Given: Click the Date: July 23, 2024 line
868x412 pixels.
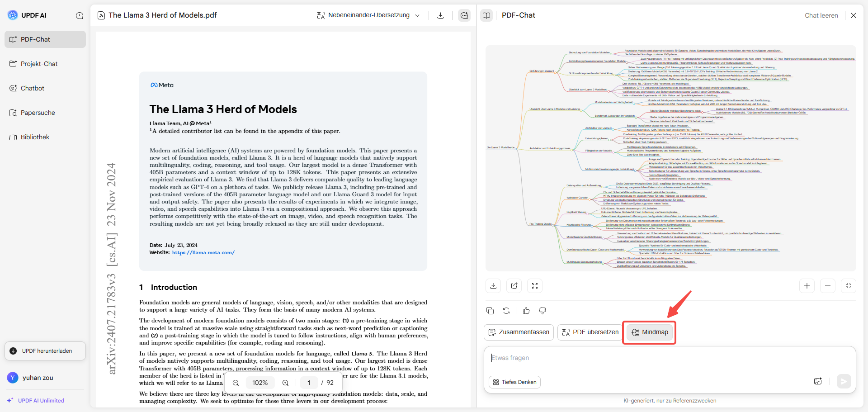Looking at the screenshot, I should [x=174, y=246].
